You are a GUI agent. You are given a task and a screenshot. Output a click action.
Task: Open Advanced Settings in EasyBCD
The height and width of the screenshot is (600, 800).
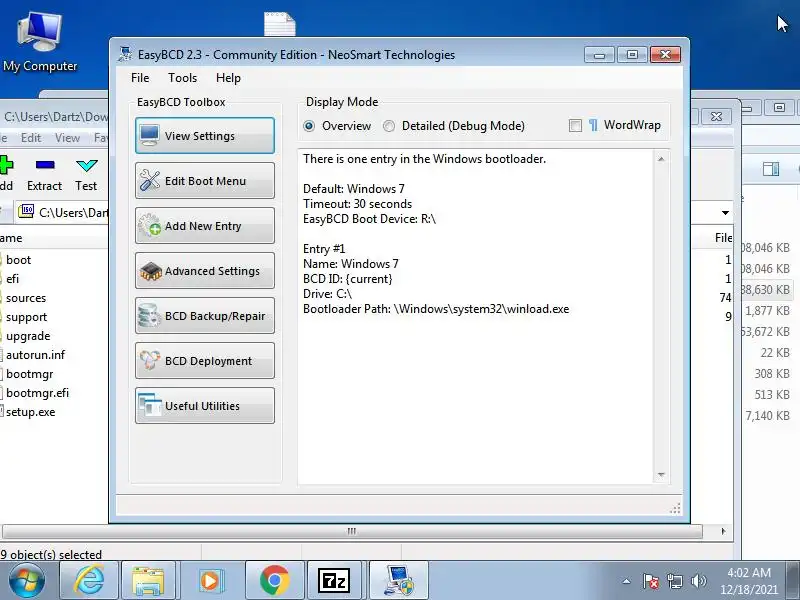pos(205,270)
